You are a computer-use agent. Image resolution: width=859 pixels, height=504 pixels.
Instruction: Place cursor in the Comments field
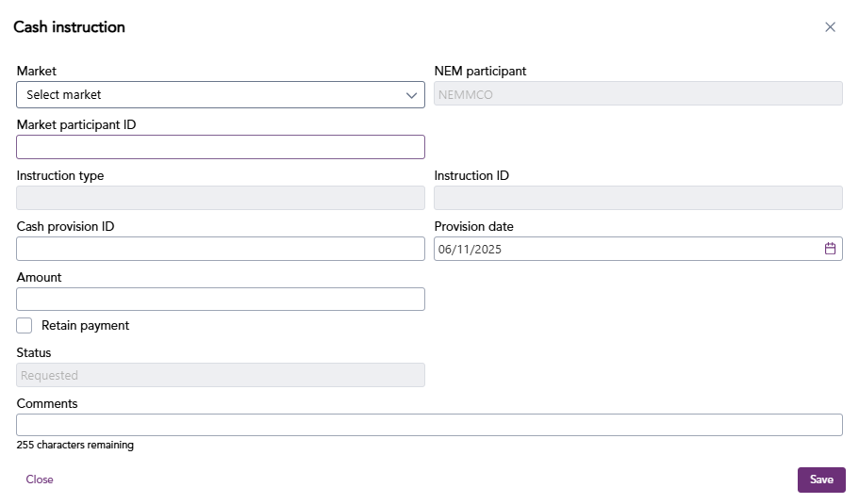[x=429, y=425]
